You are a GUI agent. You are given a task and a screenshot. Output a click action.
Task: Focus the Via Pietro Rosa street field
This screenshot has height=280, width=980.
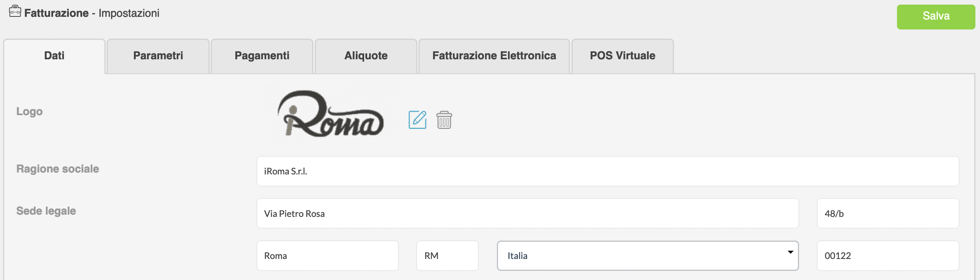(x=527, y=213)
